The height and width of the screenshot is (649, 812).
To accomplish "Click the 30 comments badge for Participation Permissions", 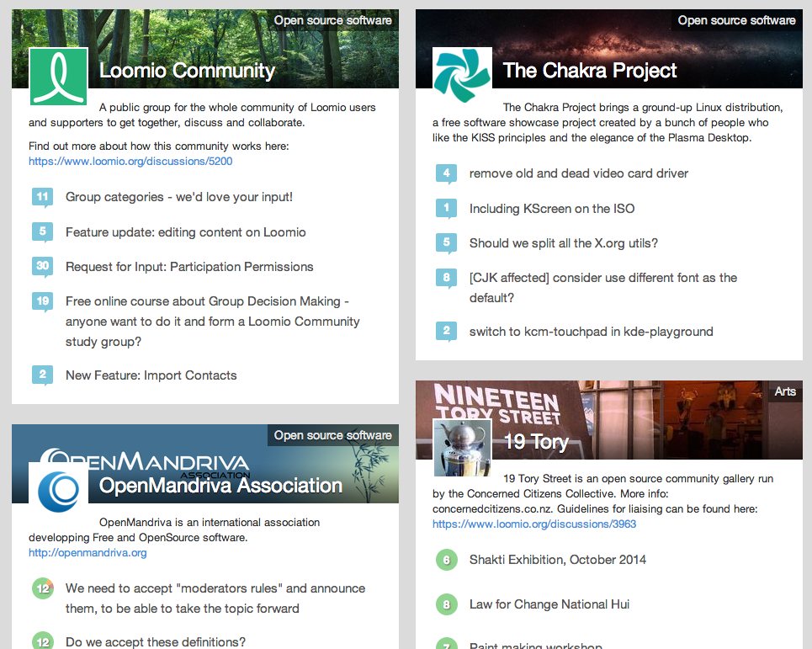I will pyautogui.click(x=42, y=267).
